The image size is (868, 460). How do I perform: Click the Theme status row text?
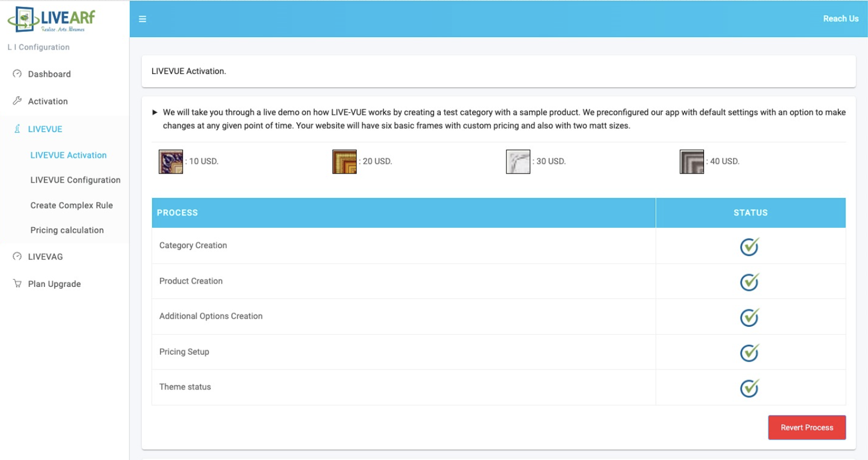click(185, 387)
